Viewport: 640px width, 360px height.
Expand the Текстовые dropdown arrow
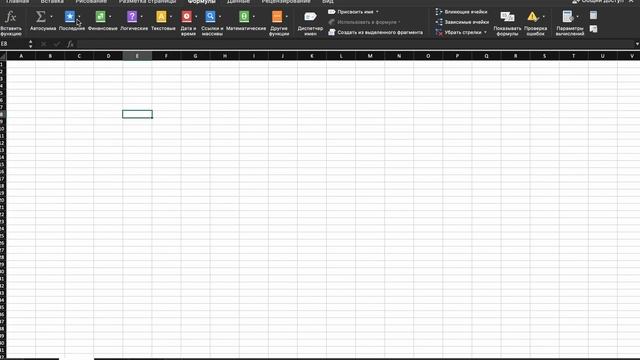tap(171, 17)
